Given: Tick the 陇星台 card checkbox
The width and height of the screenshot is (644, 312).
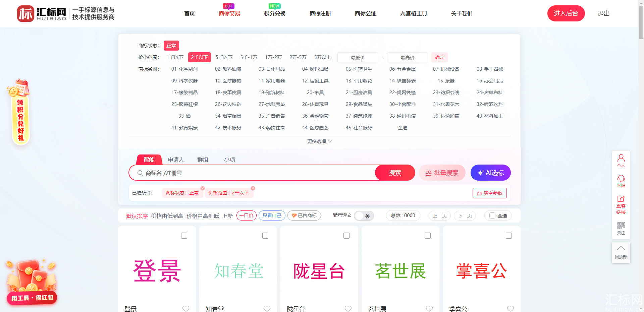Looking at the screenshot, I should [x=346, y=236].
